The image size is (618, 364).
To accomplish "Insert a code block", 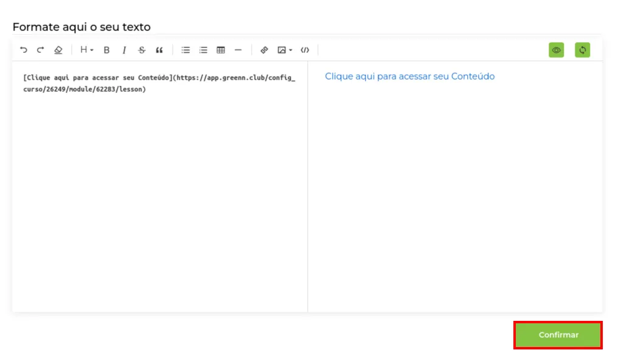I will click(305, 50).
